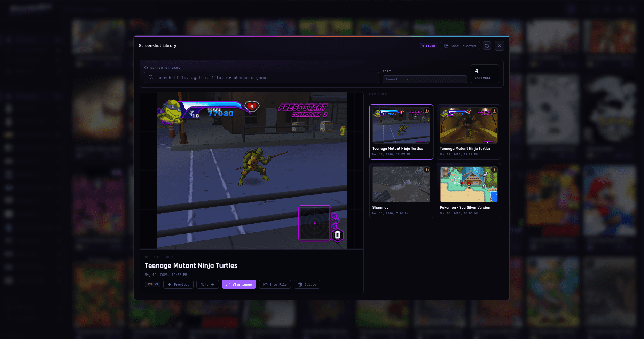Select first Teenage Mutant Ninja Turtles capture thumbnail
Image resolution: width=644 pixels, height=339 pixels.
(401, 125)
